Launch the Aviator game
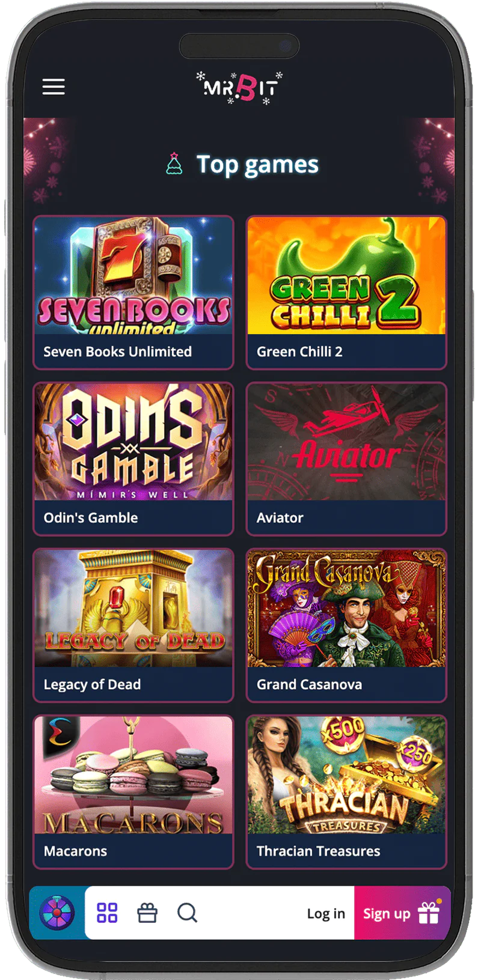481x980 pixels. click(x=346, y=458)
